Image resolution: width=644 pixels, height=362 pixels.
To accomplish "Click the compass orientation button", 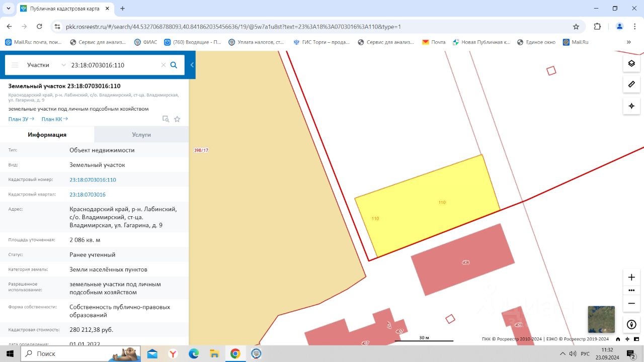I will (631, 325).
